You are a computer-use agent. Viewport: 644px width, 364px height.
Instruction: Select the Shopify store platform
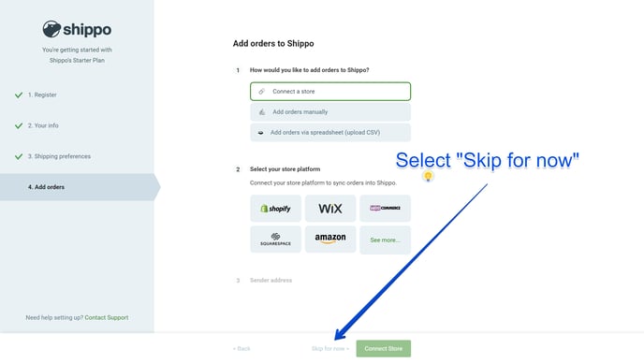[275, 209]
